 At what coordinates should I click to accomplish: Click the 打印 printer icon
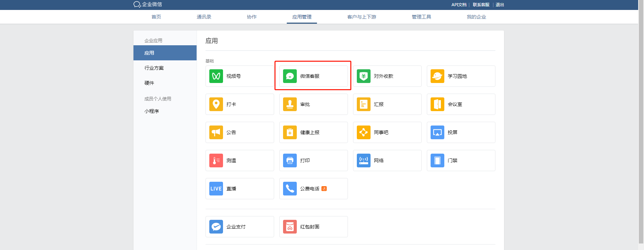pos(290,160)
